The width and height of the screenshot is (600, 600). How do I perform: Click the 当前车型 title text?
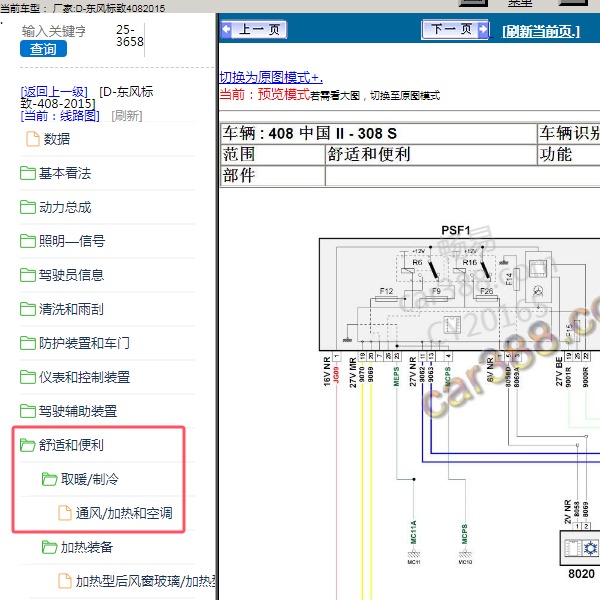pyautogui.click(x=83, y=8)
